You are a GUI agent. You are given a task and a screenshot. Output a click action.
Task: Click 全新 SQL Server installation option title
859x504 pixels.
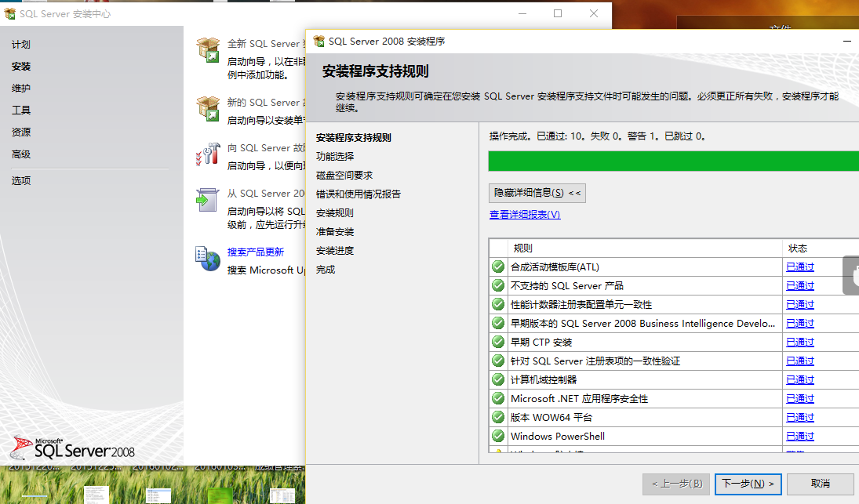pos(266,43)
